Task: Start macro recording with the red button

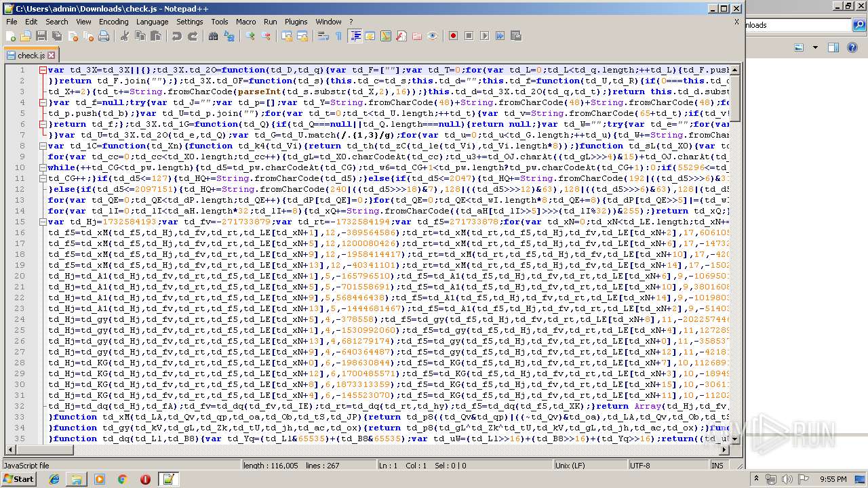Action: 453,36
